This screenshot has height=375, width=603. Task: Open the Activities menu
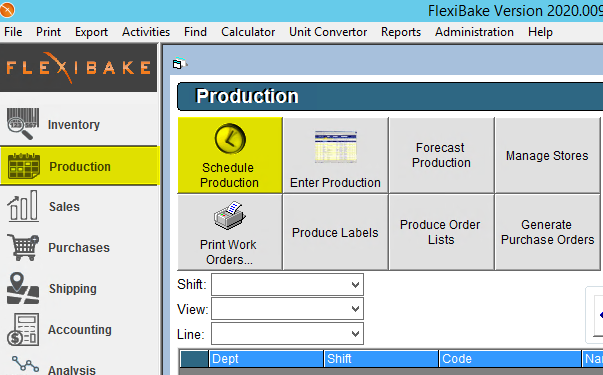click(x=146, y=32)
